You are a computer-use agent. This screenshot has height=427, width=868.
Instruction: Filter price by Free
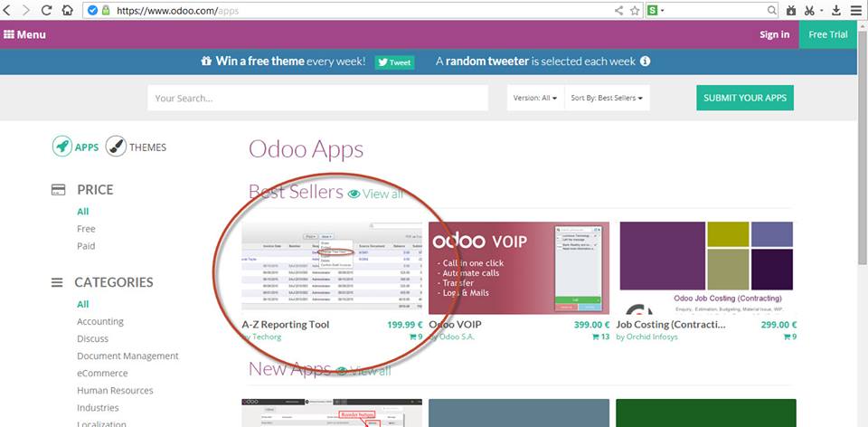(x=87, y=229)
